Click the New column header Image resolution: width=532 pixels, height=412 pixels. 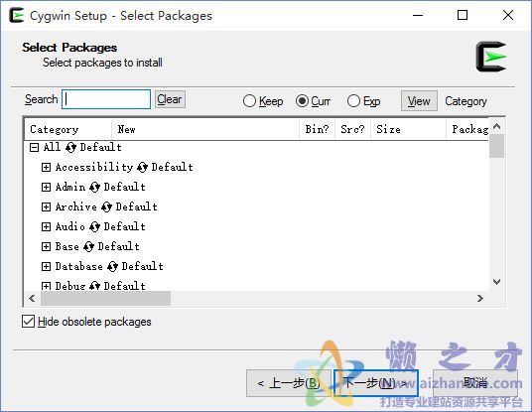tap(205, 129)
